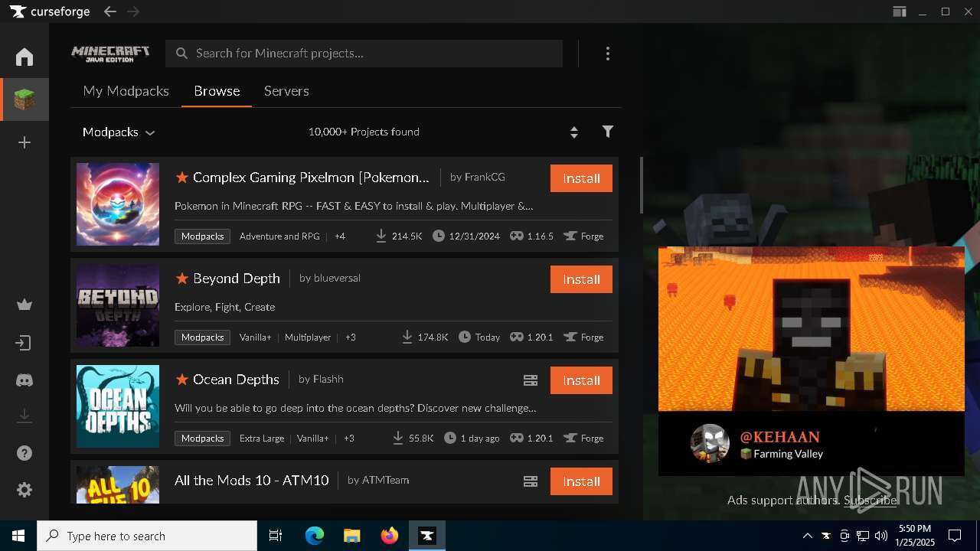The width and height of the screenshot is (980, 551).
Task: Switch to the Browse tab
Action: coord(217,91)
